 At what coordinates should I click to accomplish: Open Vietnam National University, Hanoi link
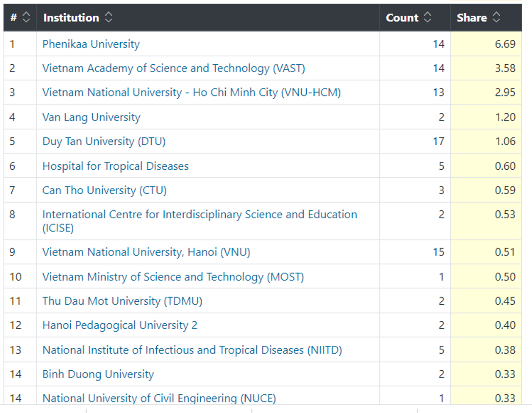pyautogui.click(x=146, y=252)
